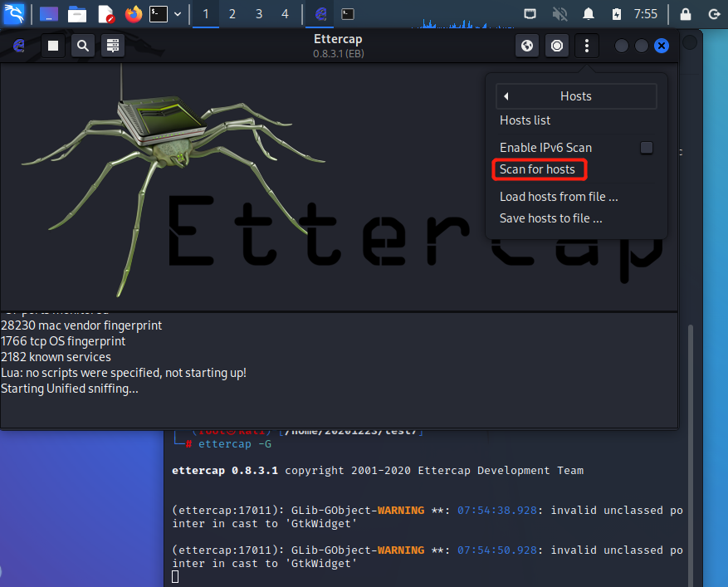Open terminal emulator from panel
The height and width of the screenshot is (587, 728).
click(159, 14)
